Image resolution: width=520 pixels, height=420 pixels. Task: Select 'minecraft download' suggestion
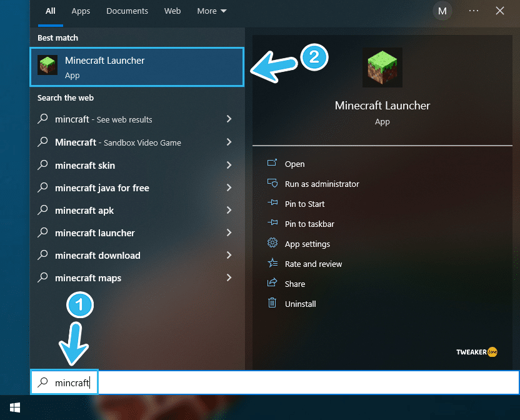[137, 256]
